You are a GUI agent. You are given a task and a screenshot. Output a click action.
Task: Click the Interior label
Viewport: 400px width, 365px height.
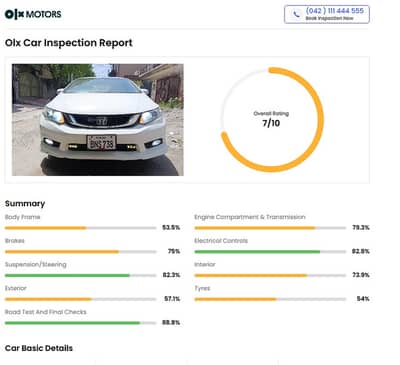coord(205,264)
